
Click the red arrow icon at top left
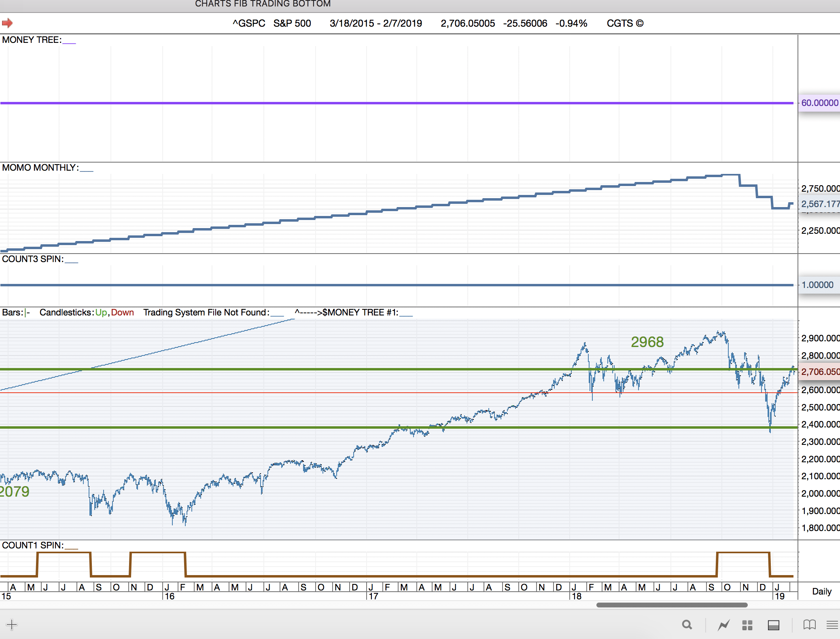tap(7, 23)
